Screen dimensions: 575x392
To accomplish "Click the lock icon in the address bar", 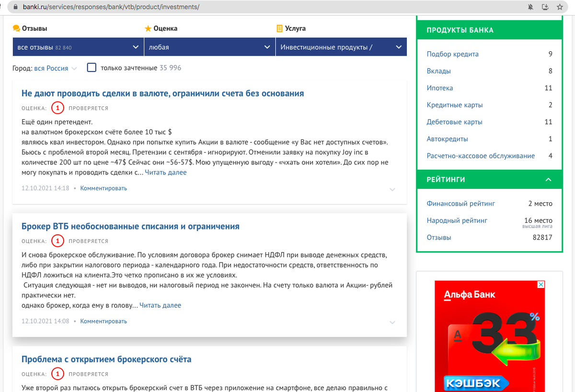I will [16, 7].
